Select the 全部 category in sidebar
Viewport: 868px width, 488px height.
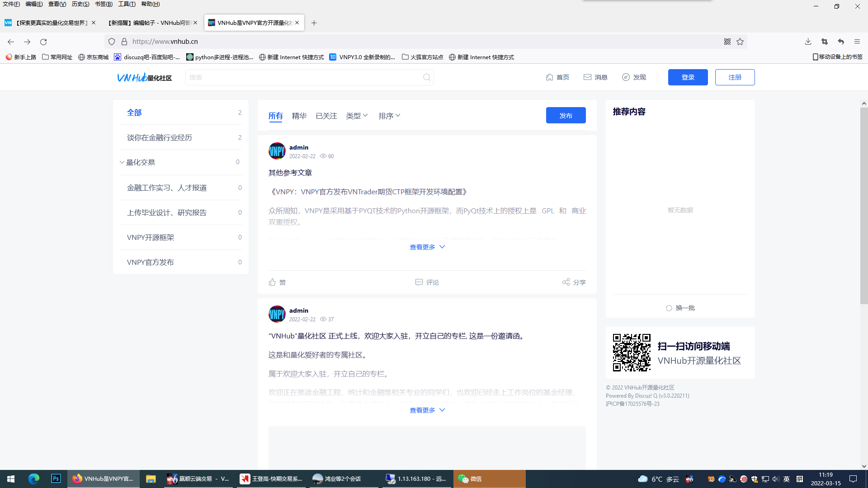[181, 113]
